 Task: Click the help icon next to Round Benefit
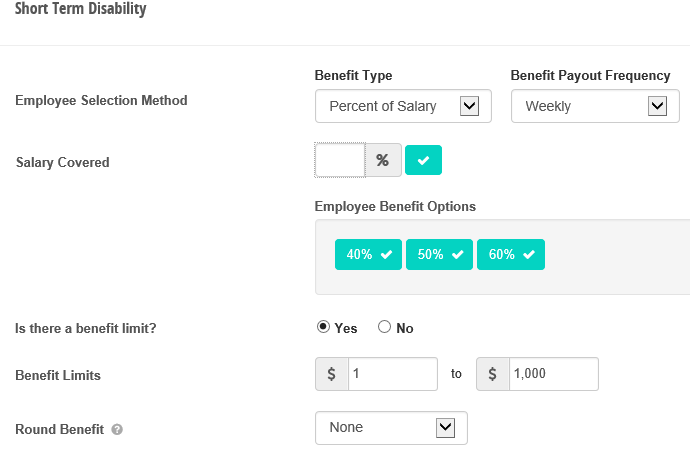[x=117, y=429]
